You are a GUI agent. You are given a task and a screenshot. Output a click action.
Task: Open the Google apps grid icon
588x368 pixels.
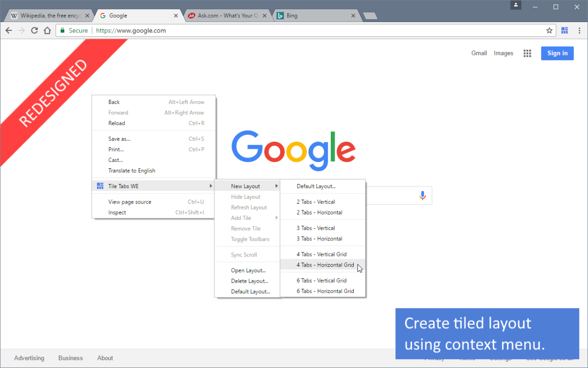pos(527,53)
